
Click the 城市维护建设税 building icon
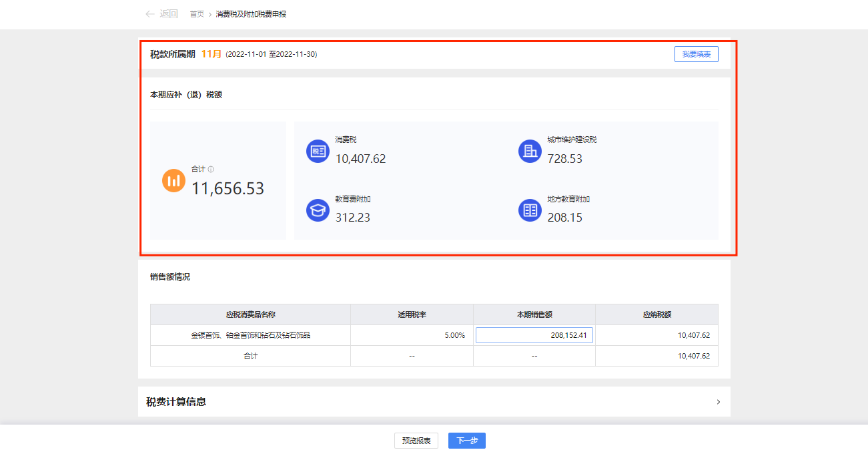(530, 152)
